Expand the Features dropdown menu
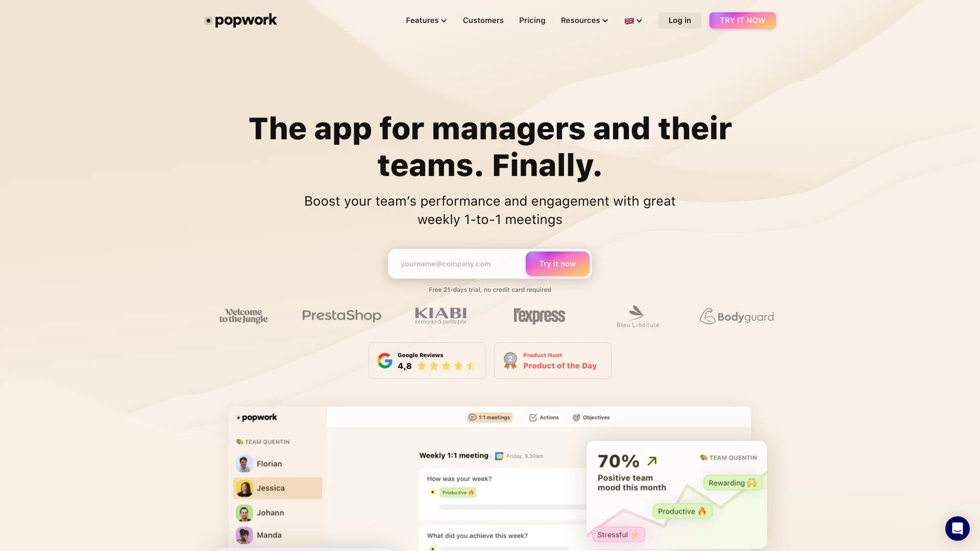This screenshot has width=980, height=551. click(x=426, y=20)
